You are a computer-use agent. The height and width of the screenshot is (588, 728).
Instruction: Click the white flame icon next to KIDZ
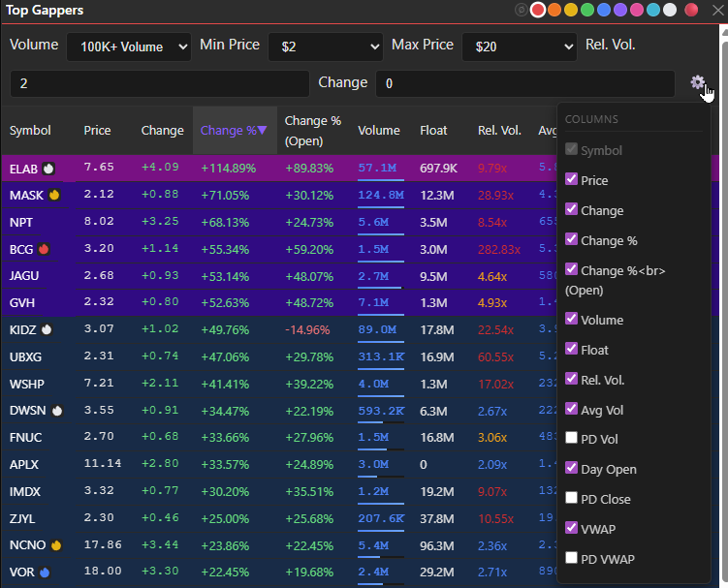pos(46,329)
